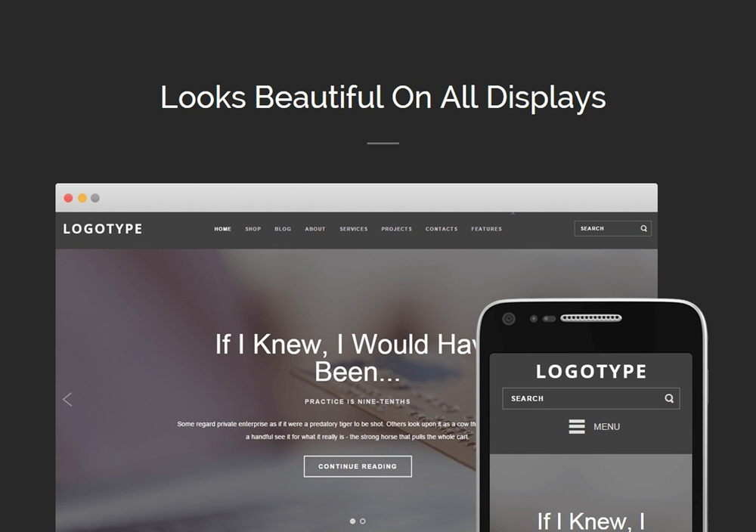
Task: Open the SHOP menu item
Action: 253,229
